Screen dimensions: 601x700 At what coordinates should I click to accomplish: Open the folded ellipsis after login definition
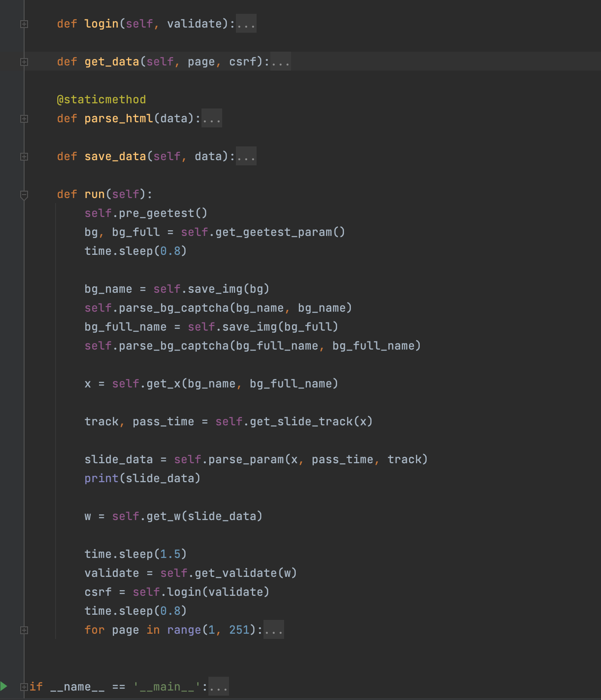coord(246,24)
